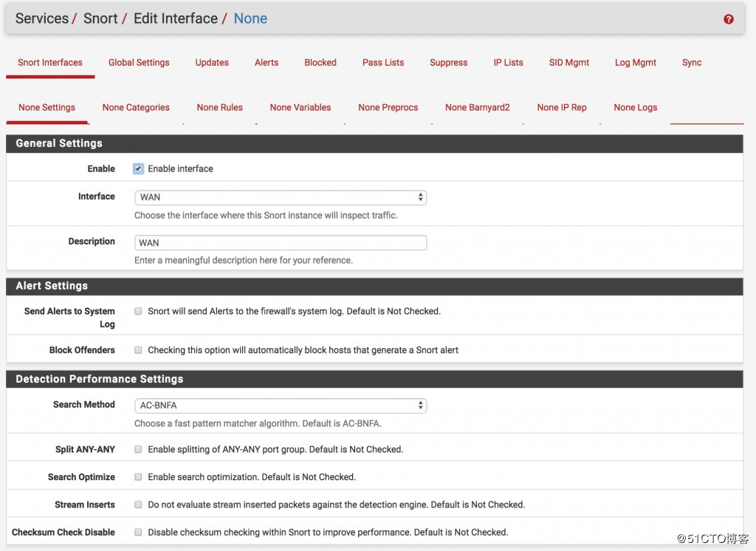Switch to the Global Settings tab
This screenshot has height=551, width=756.
tap(139, 63)
